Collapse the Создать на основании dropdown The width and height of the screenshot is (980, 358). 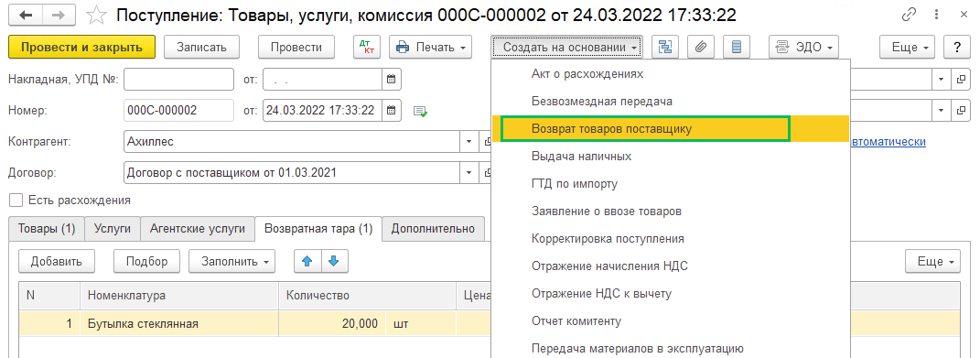pos(567,47)
